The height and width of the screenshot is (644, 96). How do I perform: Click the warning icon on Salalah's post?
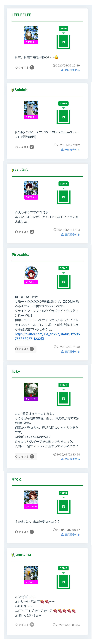pos(62,150)
